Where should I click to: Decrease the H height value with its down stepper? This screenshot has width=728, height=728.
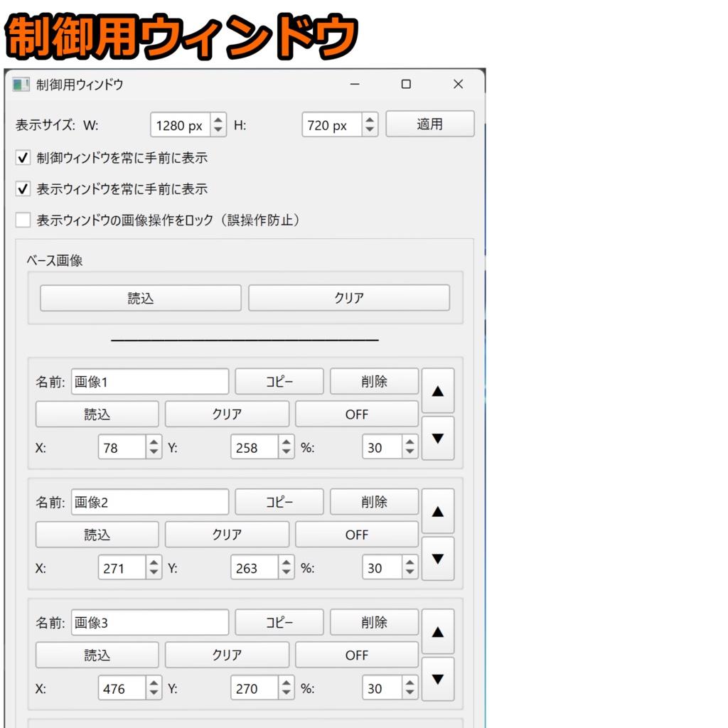click(370, 129)
